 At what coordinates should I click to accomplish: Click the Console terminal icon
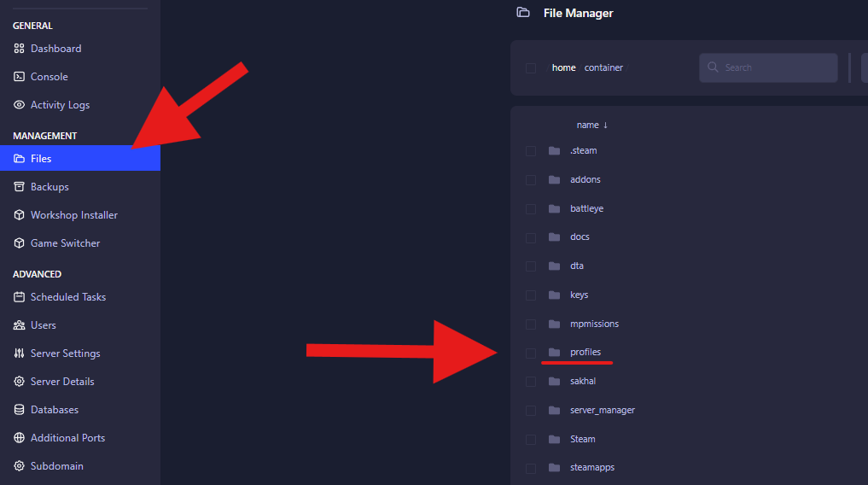pos(20,77)
